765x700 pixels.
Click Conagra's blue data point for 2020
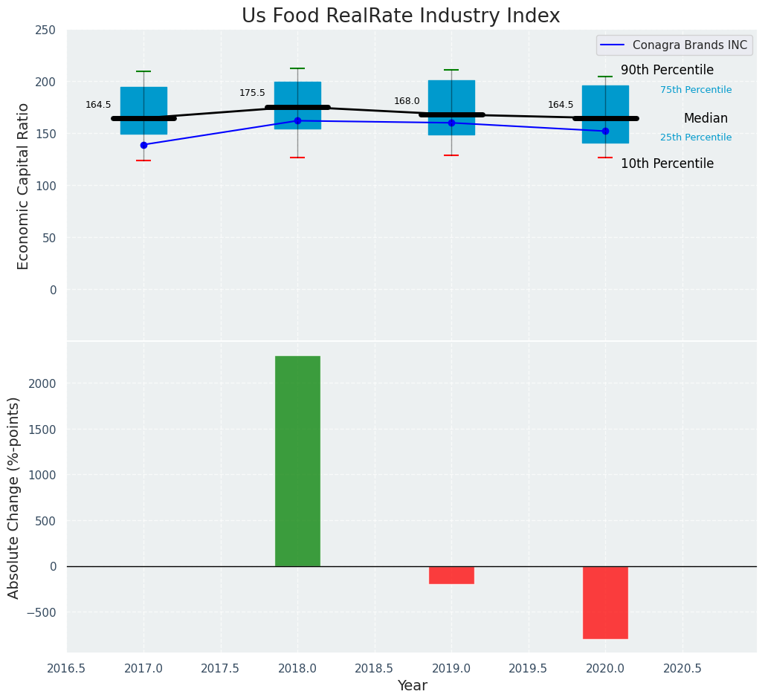605,131
